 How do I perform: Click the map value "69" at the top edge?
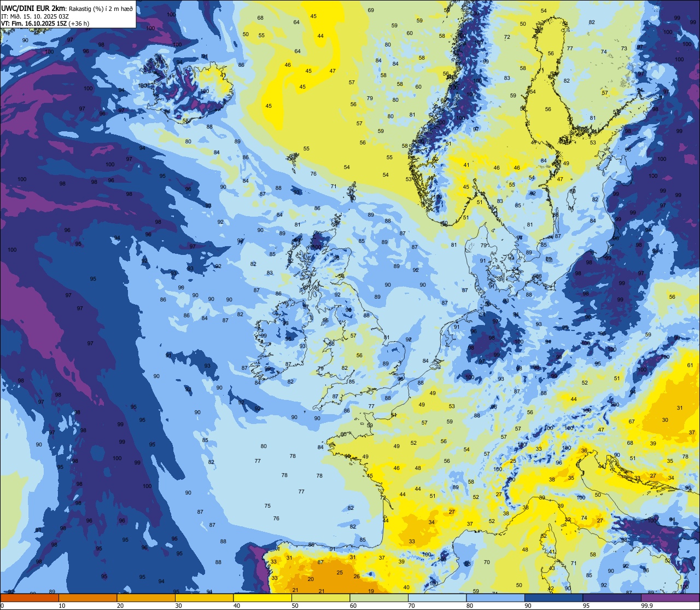(x=371, y=10)
